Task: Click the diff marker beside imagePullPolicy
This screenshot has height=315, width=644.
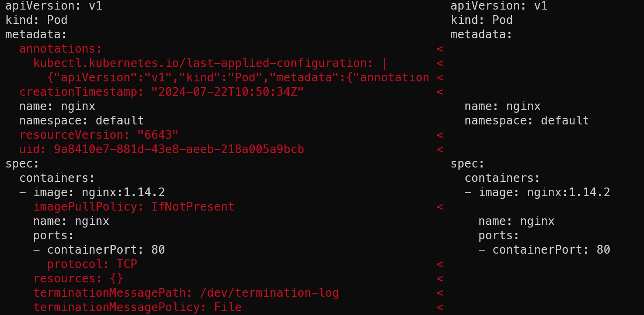Action: 440,207
